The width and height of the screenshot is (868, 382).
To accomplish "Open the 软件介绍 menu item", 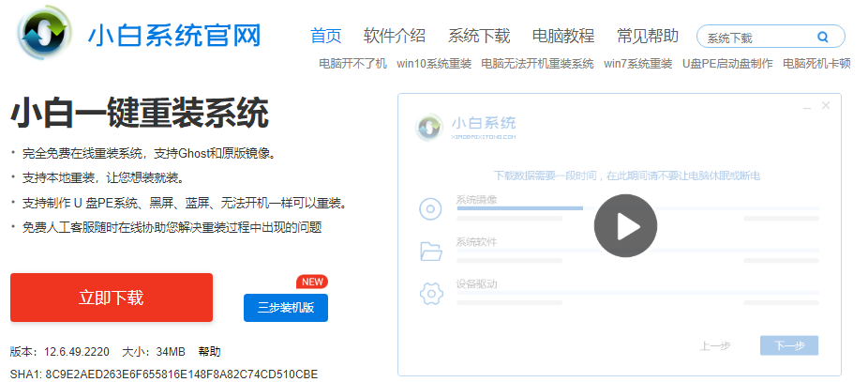I will click(395, 37).
